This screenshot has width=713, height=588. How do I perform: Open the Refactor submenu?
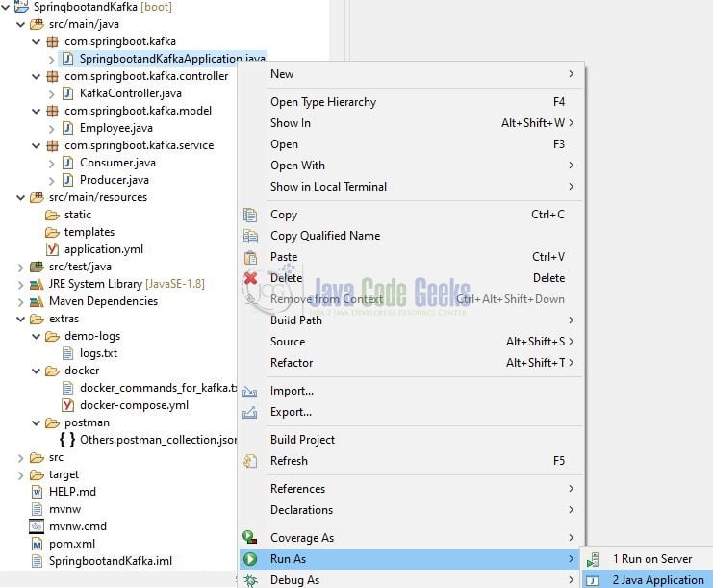(411, 363)
